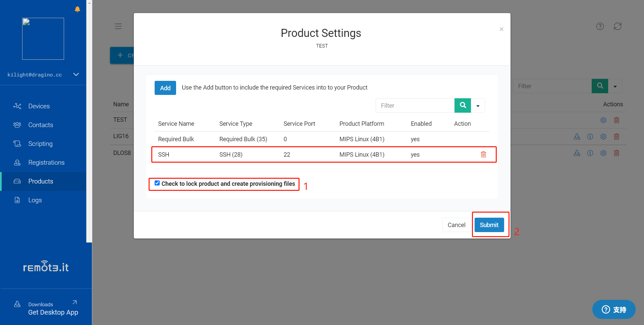Viewport: 644px width, 325px height.
Task: Click download icon for DLOS8 product
Action: coord(577,153)
